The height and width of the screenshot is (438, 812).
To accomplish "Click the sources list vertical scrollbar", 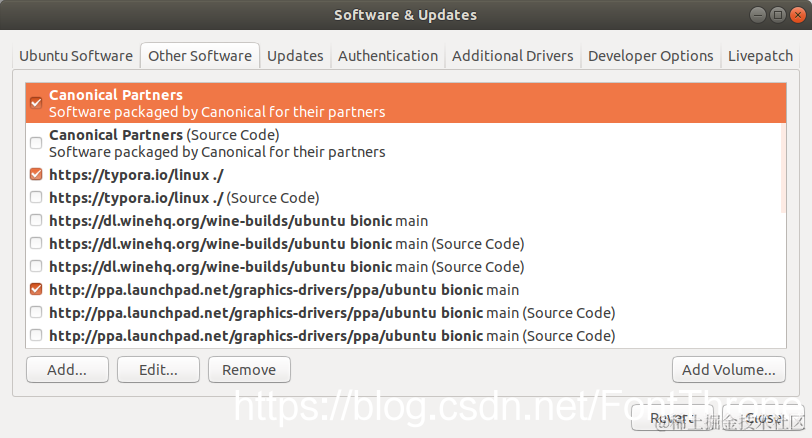I will pos(783,168).
